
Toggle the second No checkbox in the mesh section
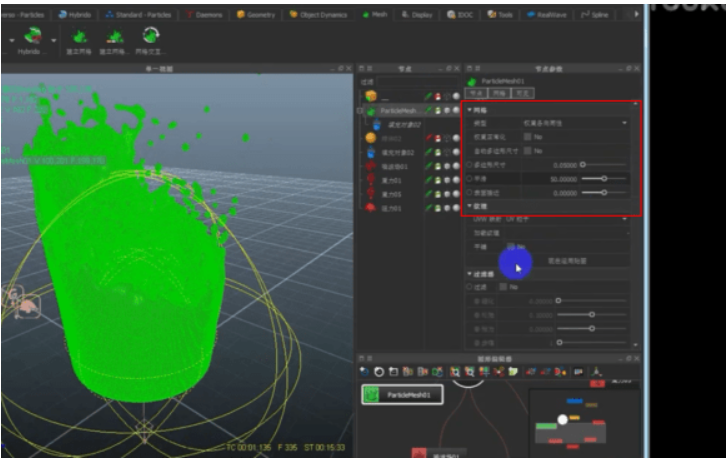[x=528, y=150]
